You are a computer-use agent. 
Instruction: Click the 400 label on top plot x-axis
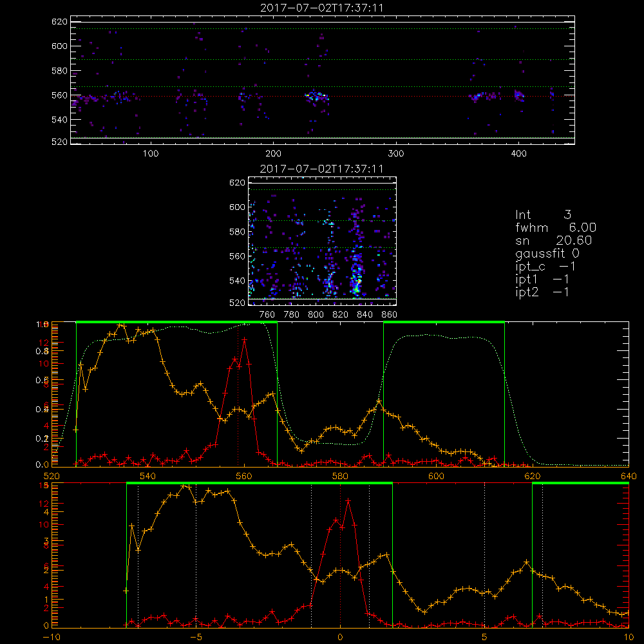tap(518, 154)
